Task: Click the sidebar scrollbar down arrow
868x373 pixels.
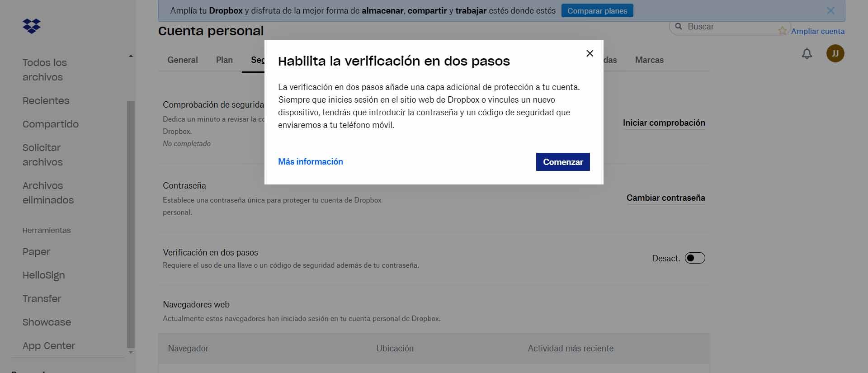Action: 131,352
